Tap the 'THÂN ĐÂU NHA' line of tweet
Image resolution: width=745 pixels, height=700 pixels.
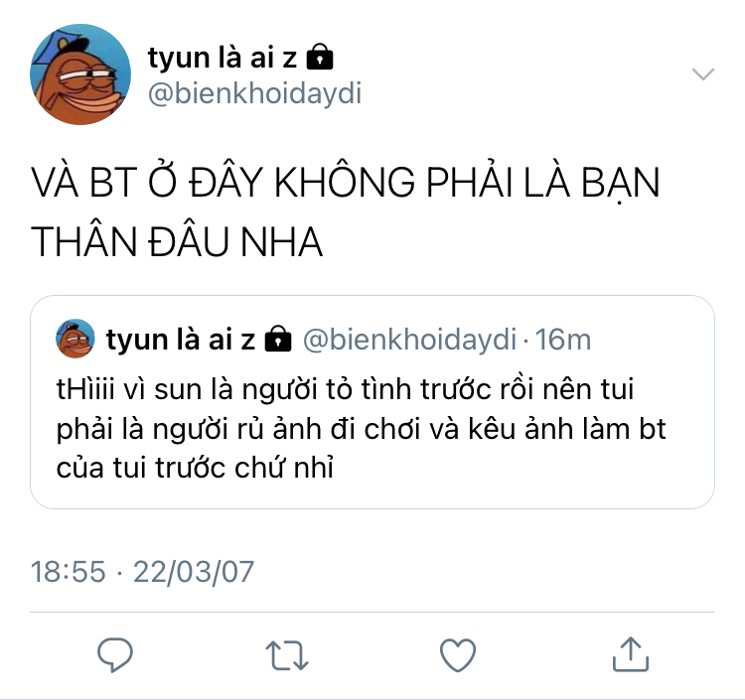pyautogui.click(x=177, y=241)
